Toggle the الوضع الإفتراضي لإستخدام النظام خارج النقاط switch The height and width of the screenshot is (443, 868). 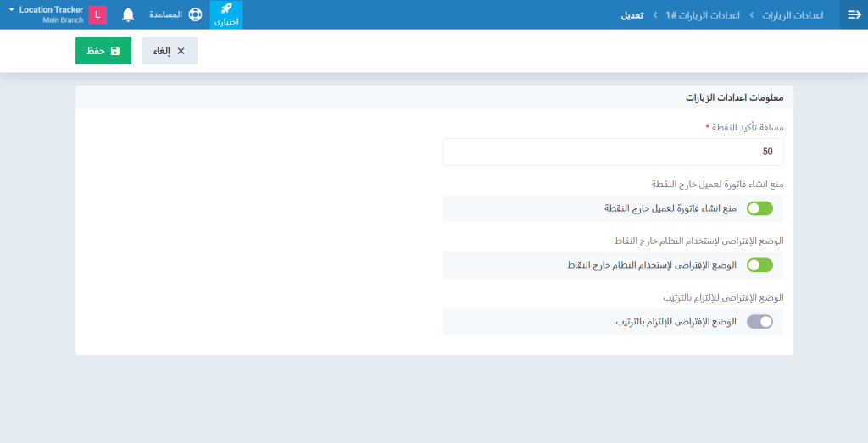(759, 265)
